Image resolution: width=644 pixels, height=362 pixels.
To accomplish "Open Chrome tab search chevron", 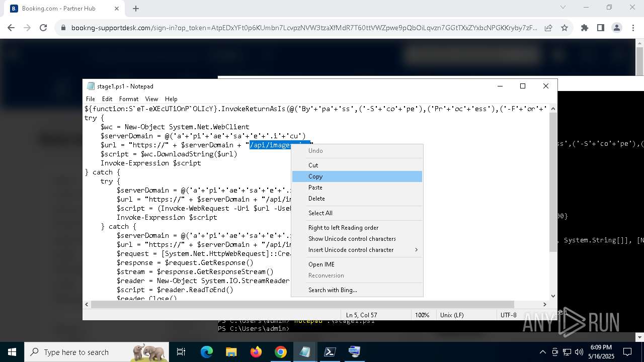I will coord(563,8).
